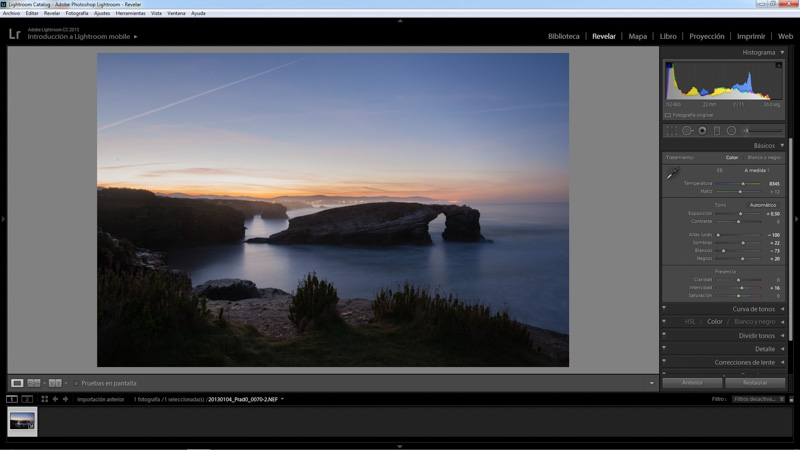
Task: Toggle Fotografía original checkbox
Action: pos(668,115)
